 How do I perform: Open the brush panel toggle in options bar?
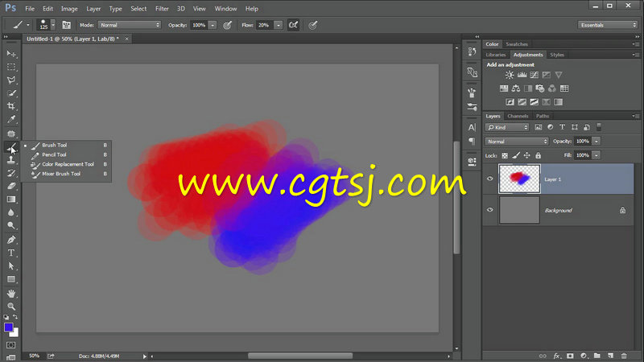click(66, 25)
